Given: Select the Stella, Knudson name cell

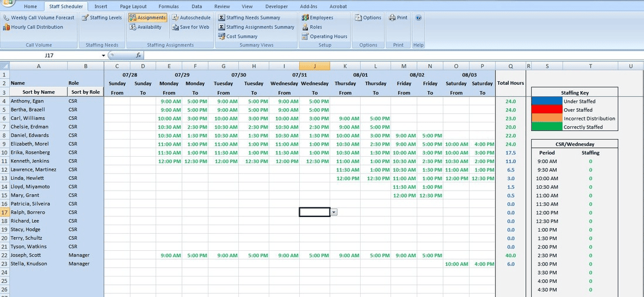Looking at the screenshot, I should pyautogui.click(x=39, y=264).
